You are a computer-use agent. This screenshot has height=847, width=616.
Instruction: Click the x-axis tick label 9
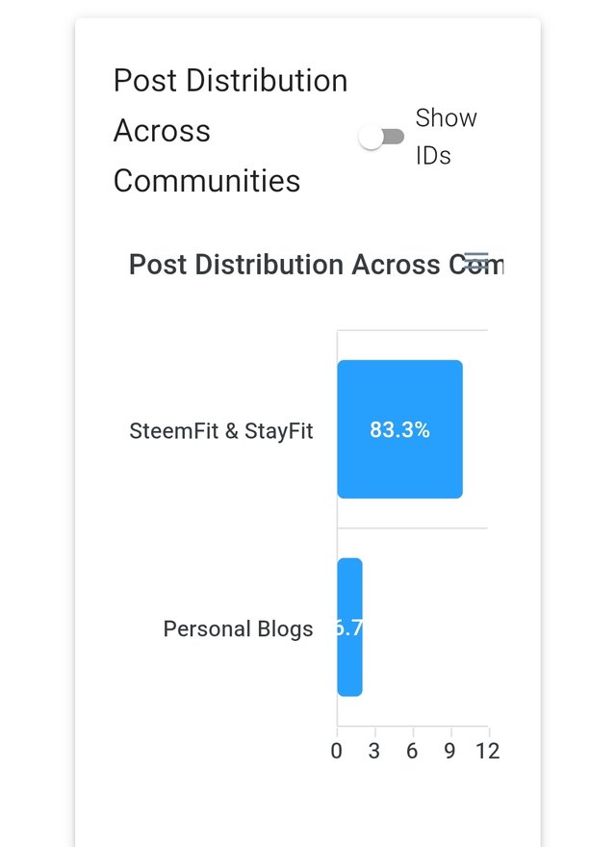point(449,751)
